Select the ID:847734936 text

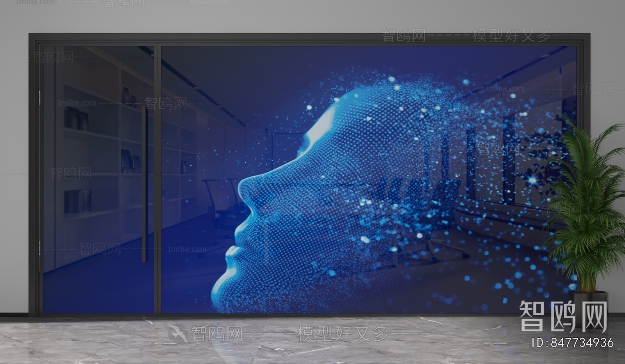[x=573, y=343]
